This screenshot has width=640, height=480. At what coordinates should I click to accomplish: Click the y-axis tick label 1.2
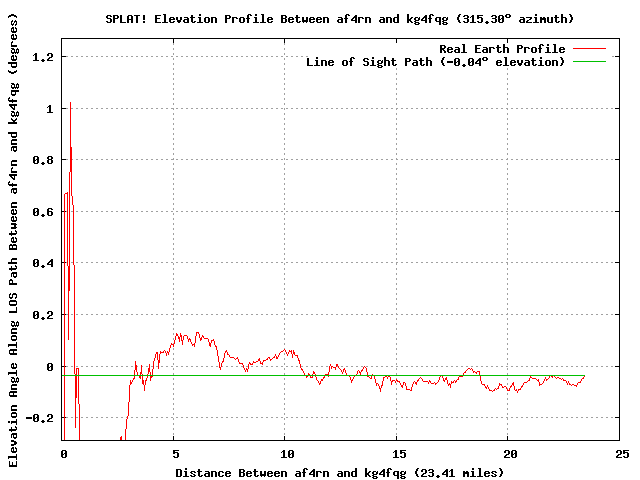[43, 57]
